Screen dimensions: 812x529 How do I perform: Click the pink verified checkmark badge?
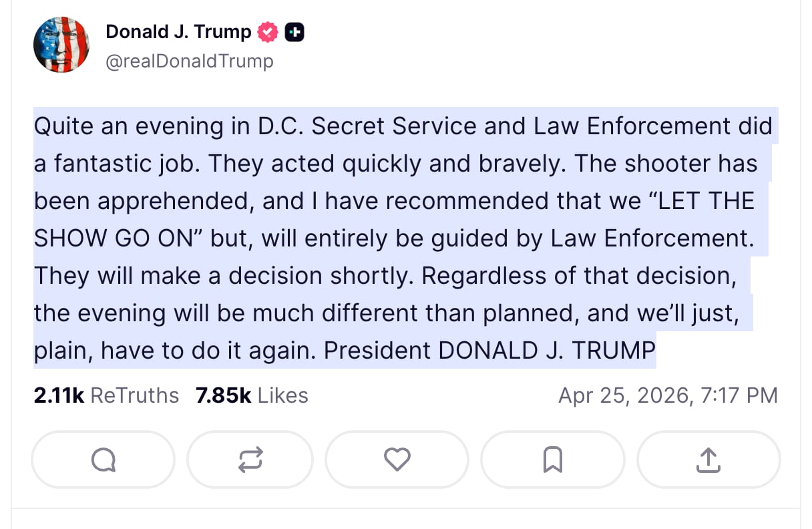[x=266, y=31]
